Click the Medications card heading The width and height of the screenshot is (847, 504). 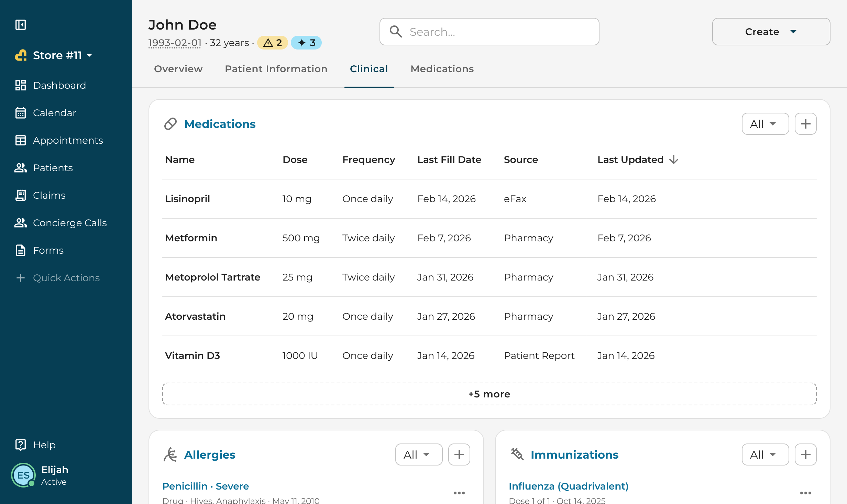tap(220, 124)
